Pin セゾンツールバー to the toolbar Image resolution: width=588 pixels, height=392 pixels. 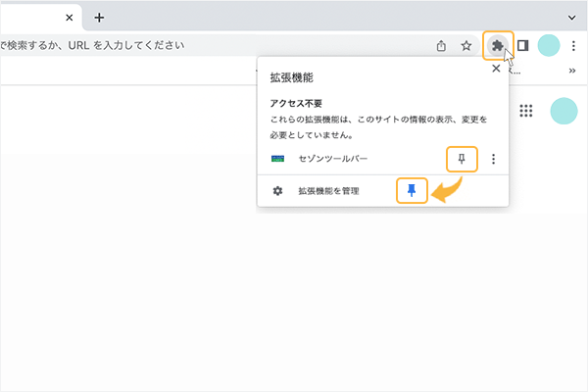click(x=461, y=159)
